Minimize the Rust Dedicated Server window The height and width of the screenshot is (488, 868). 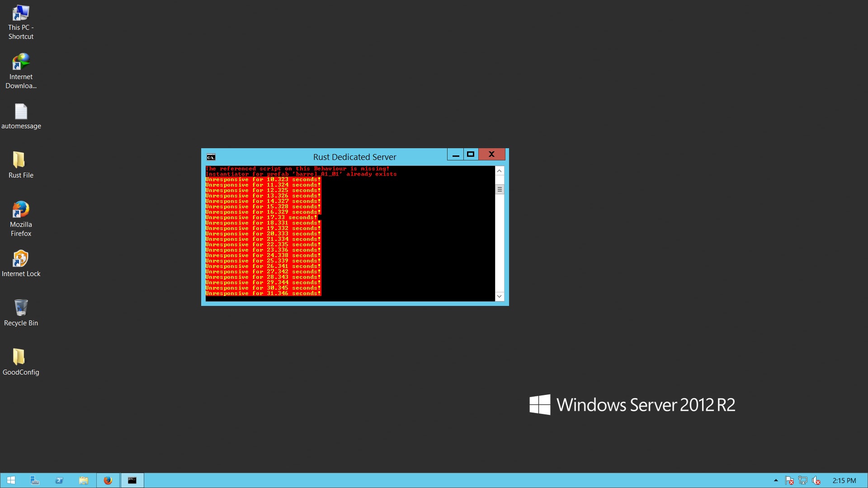[x=456, y=155]
